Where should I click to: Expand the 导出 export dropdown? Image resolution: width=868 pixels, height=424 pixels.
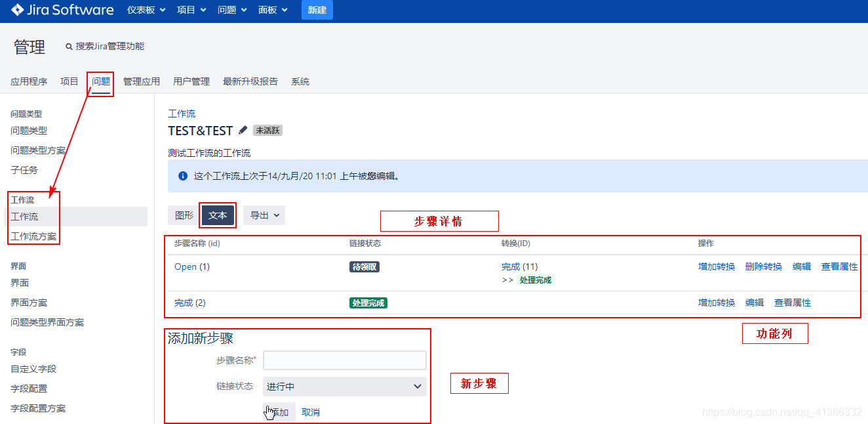pyautogui.click(x=264, y=215)
